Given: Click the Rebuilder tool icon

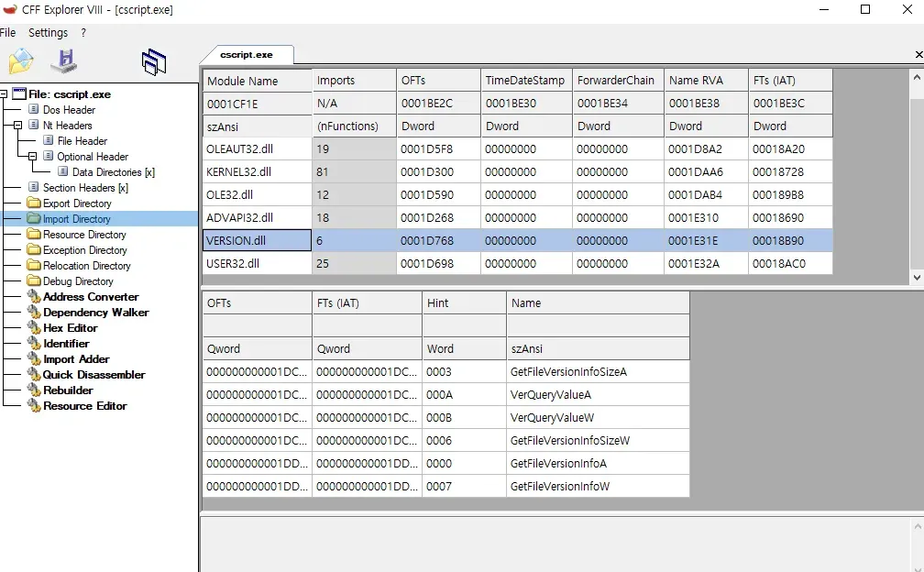Looking at the screenshot, I should (34, 390).
